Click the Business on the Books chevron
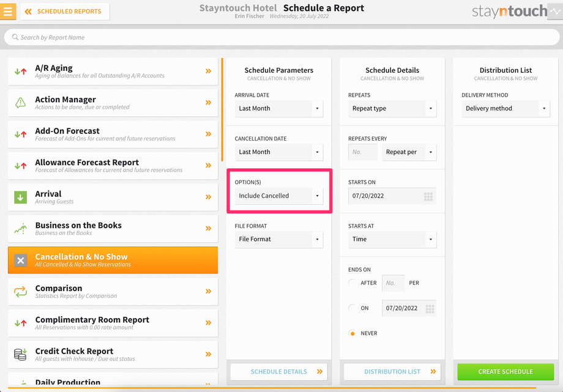563x392 pixels. (208, 228)
